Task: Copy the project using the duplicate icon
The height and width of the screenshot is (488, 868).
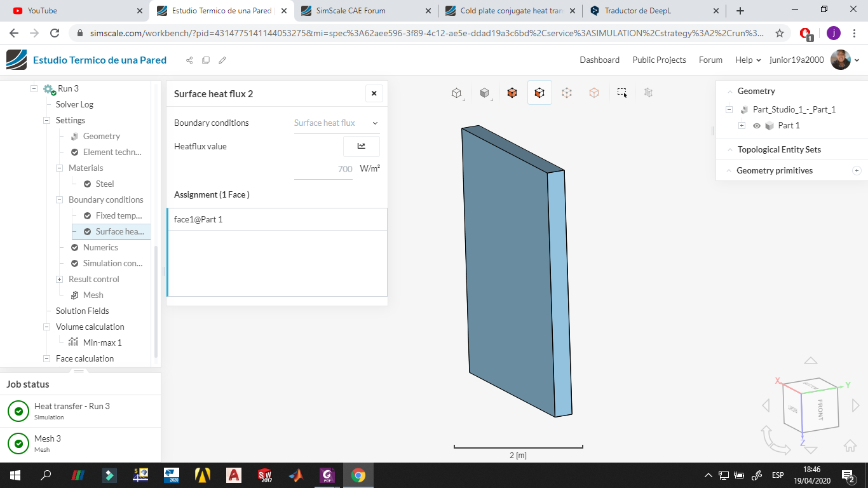Action: tap(206, 60)
